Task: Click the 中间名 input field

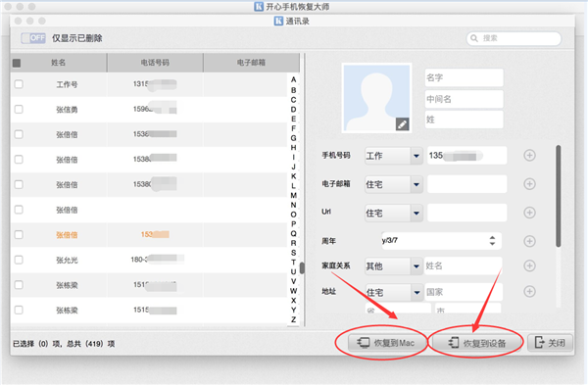Action: pos(464,99)
